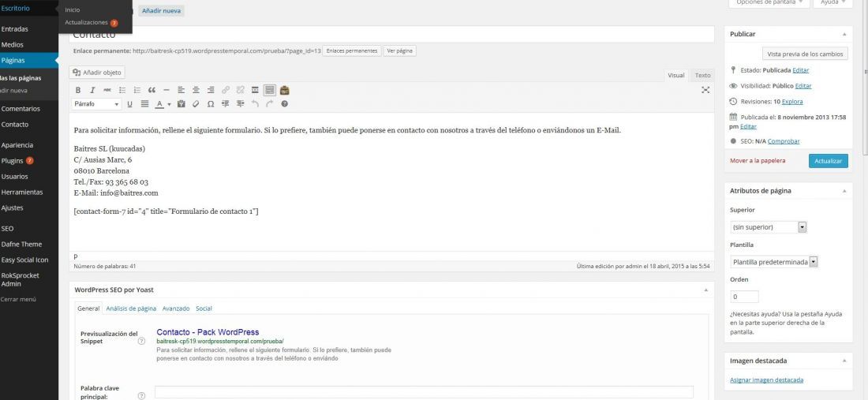Screen dimensions: 868x400
Task: Insert a blockquote
Action: pyautogui.click(x=152, y=90)
